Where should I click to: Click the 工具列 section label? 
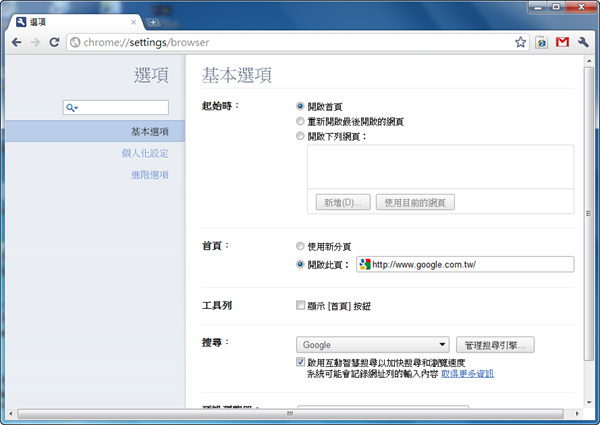pyautogui.click(x=217, y=305)
